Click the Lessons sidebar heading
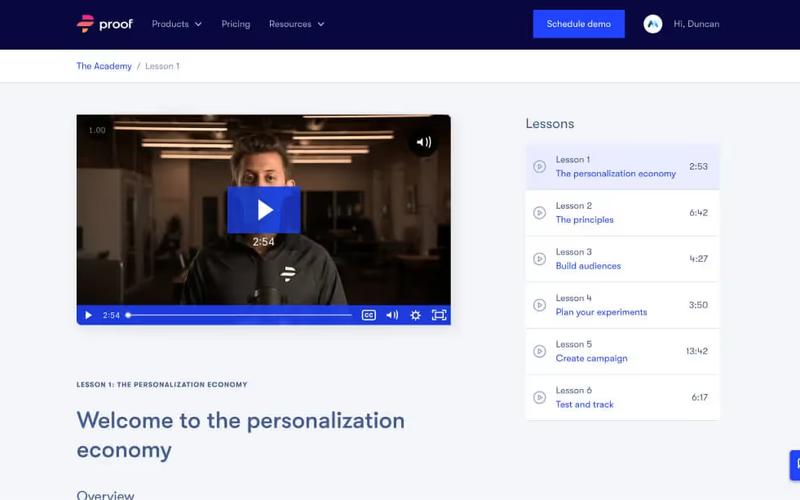 pyautogui.click(x=549, y=123)
